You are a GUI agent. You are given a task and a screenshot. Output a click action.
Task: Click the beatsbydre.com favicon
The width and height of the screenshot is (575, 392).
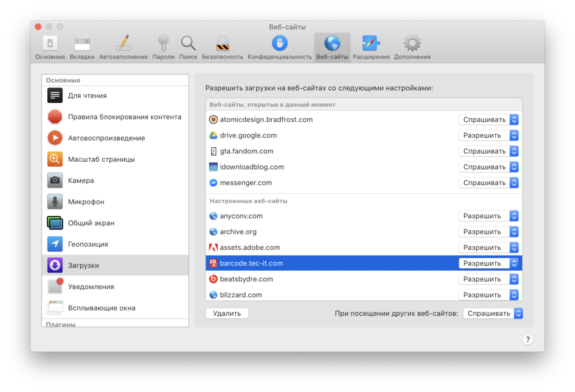coord(213,279)
